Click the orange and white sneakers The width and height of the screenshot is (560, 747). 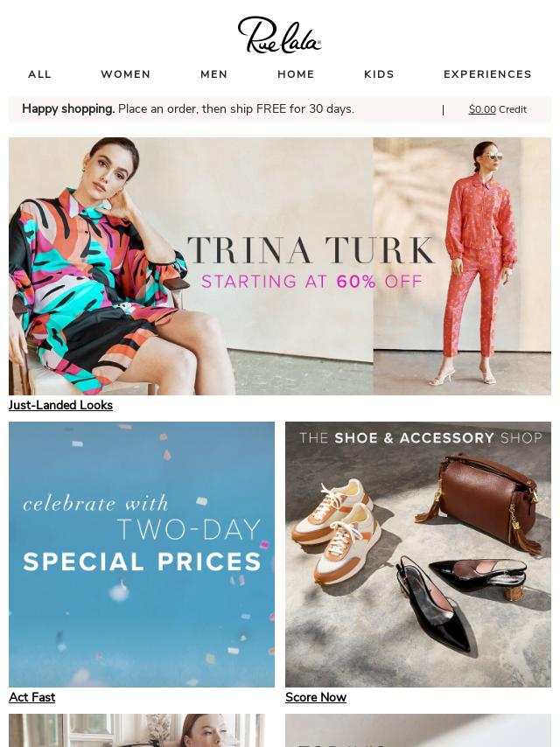click(336, 529)
